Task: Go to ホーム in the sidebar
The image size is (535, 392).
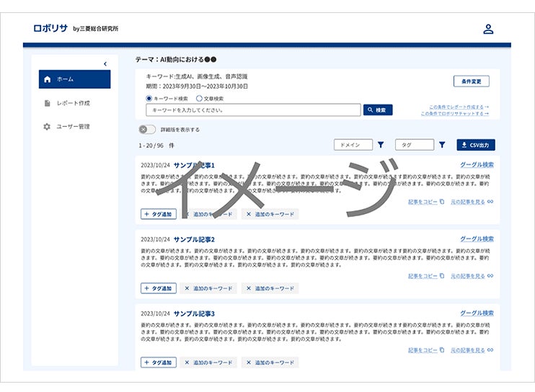Action: pyautogui.click(x=75, y=79)
